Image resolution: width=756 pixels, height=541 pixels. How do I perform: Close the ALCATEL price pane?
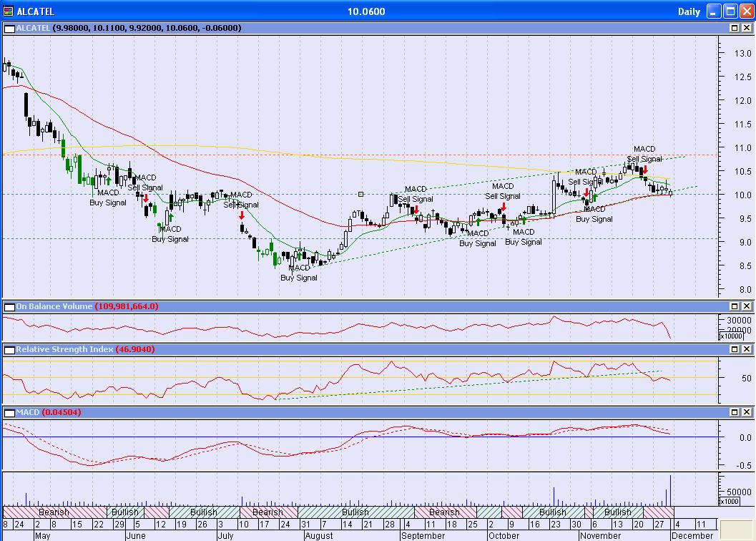tap(747, 28)
